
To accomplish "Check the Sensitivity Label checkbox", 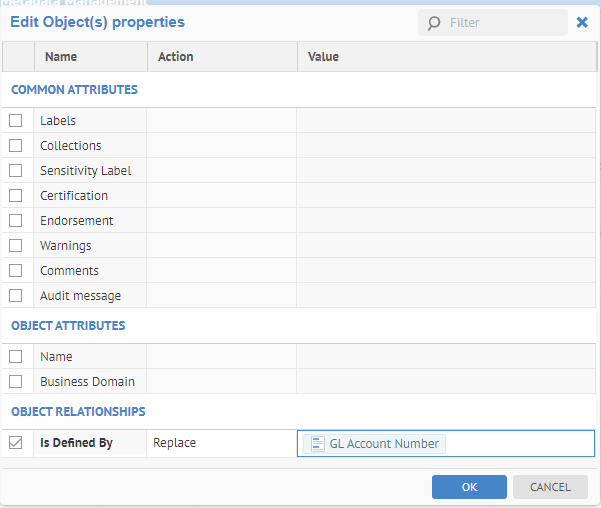I will [16, 171].
